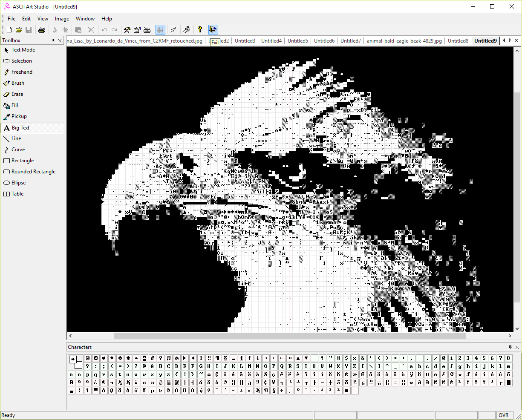
Task: Click the foreground/background character swatch
Action: [x=75, y=362]
